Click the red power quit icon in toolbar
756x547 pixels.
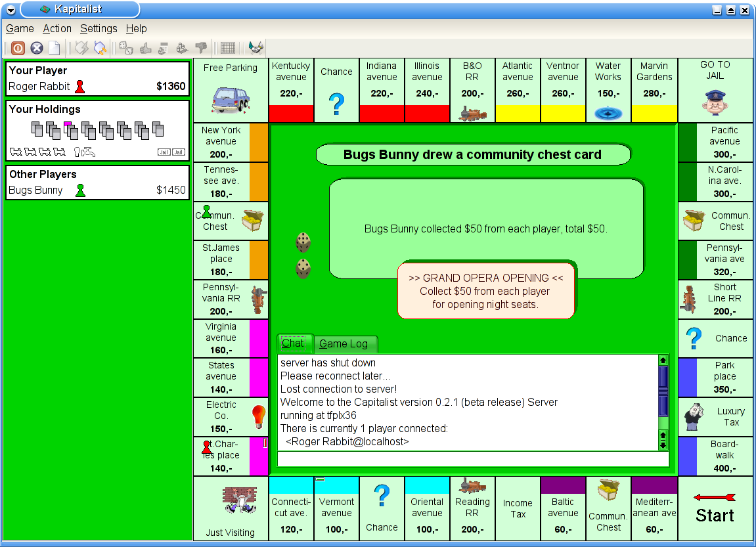pos(18,48)
